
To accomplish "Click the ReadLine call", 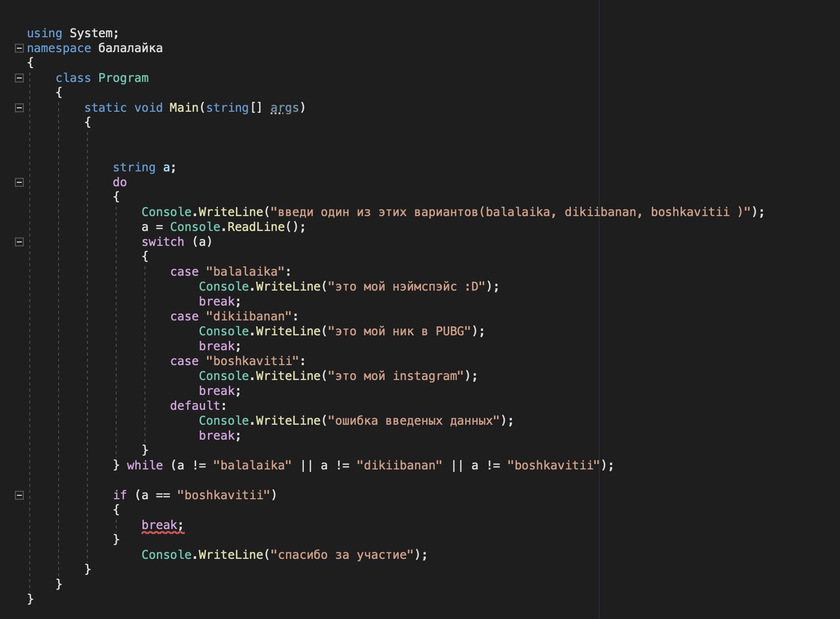I will [256, 227].
